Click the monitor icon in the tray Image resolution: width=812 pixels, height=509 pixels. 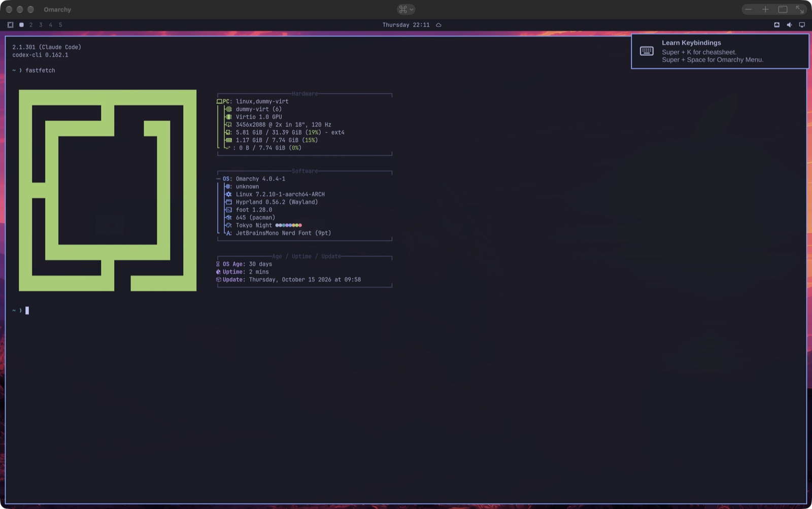(x=802, y=25)
